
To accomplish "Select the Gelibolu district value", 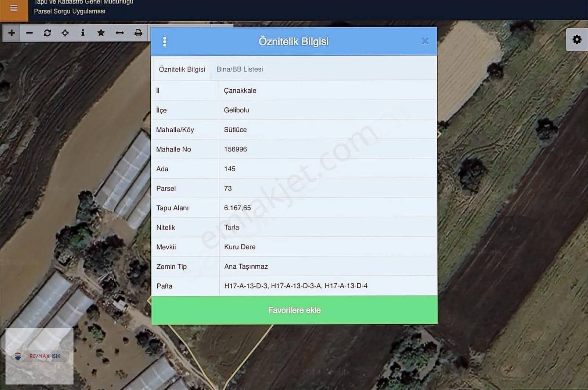I will coord(236,110).
